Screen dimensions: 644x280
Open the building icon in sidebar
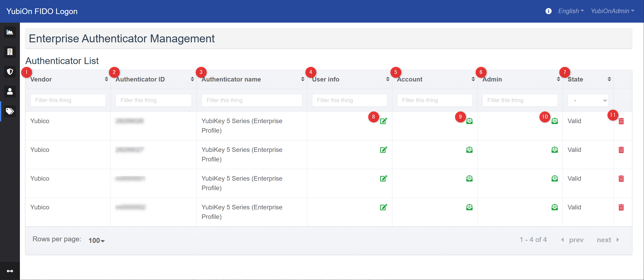pos(10,52)
